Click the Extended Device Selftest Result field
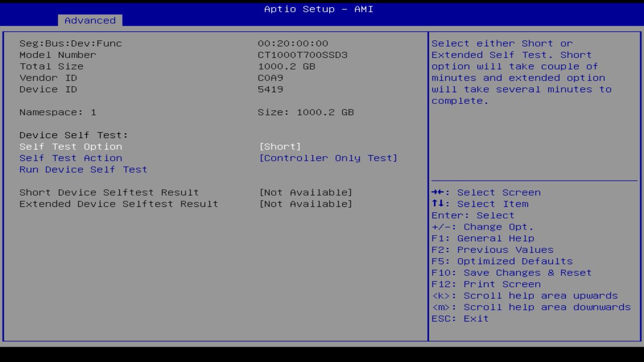644x362 pixels. click(118, 204)
